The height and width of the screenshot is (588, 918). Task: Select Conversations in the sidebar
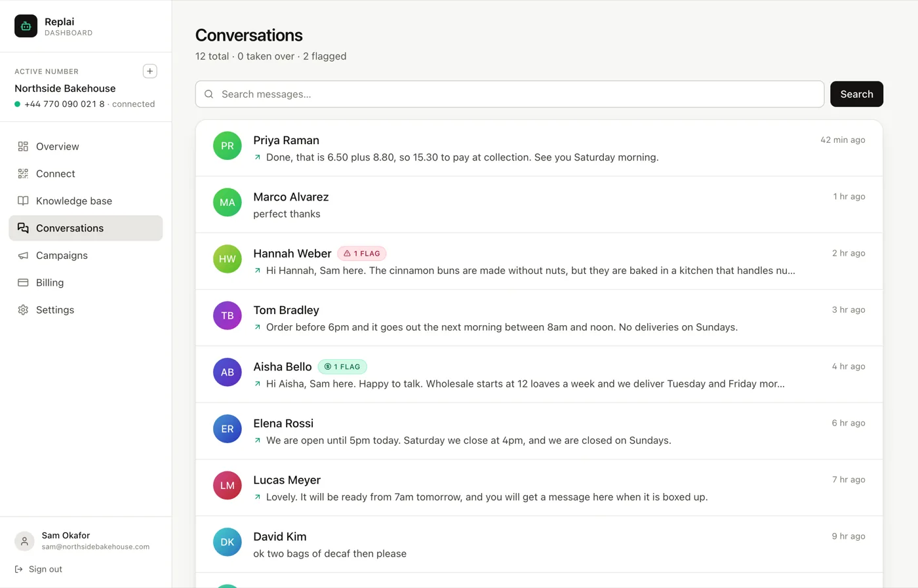[86, 228]
